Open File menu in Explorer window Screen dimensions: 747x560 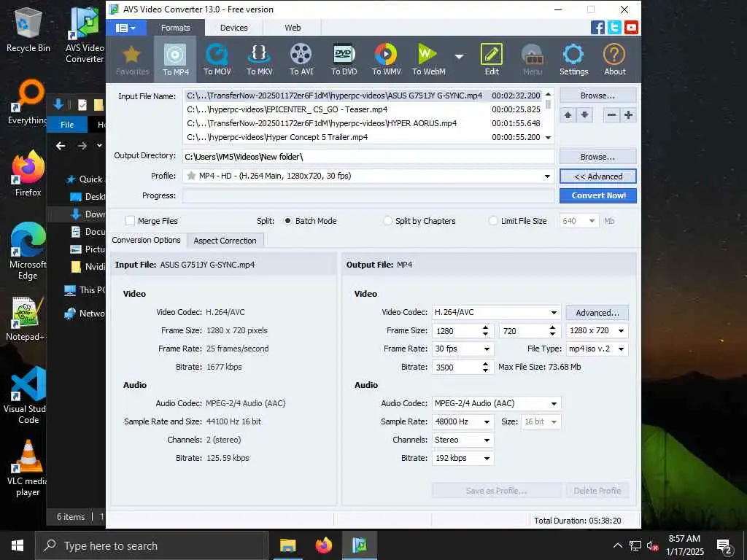coord(67,124)
